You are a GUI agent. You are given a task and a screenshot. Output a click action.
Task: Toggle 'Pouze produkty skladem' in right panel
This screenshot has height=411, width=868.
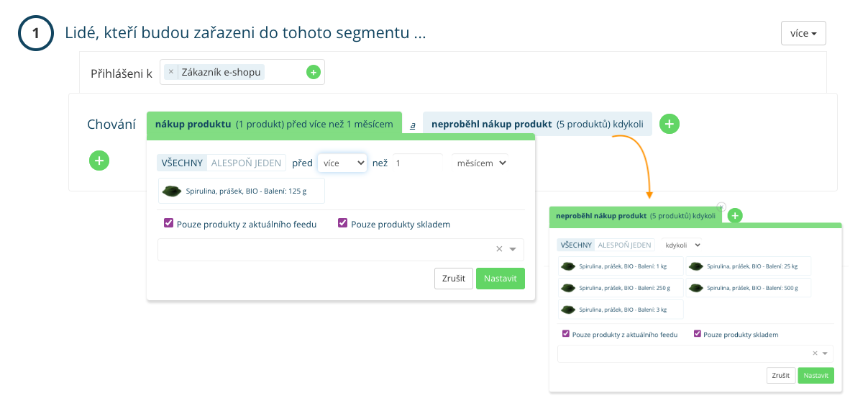pyautogui.click(x=697, y=334)
